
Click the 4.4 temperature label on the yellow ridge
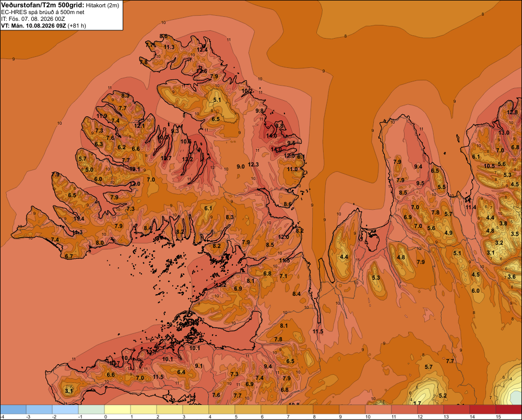pos(344,257)
